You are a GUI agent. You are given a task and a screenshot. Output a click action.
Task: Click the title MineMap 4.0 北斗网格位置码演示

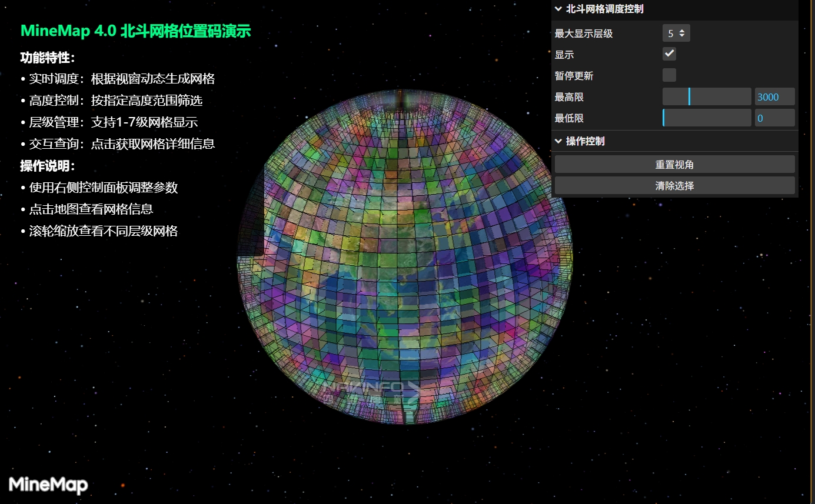point(136,32)
